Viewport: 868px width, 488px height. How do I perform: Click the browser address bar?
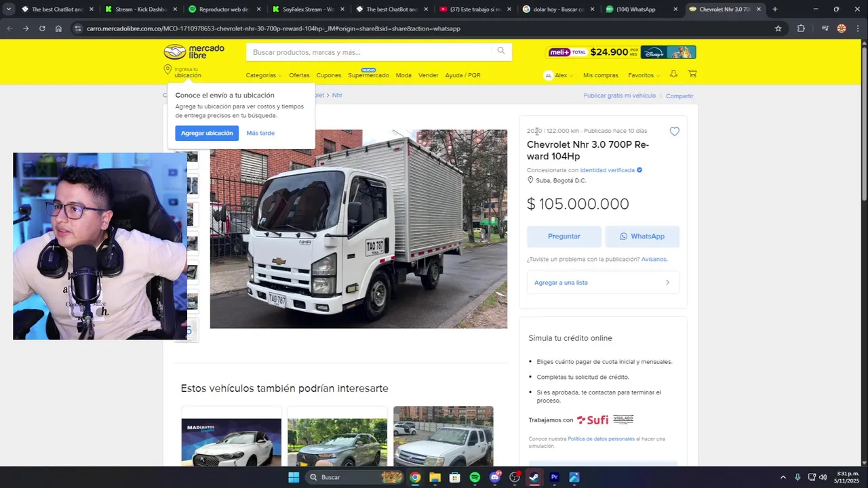coord(420,28)
